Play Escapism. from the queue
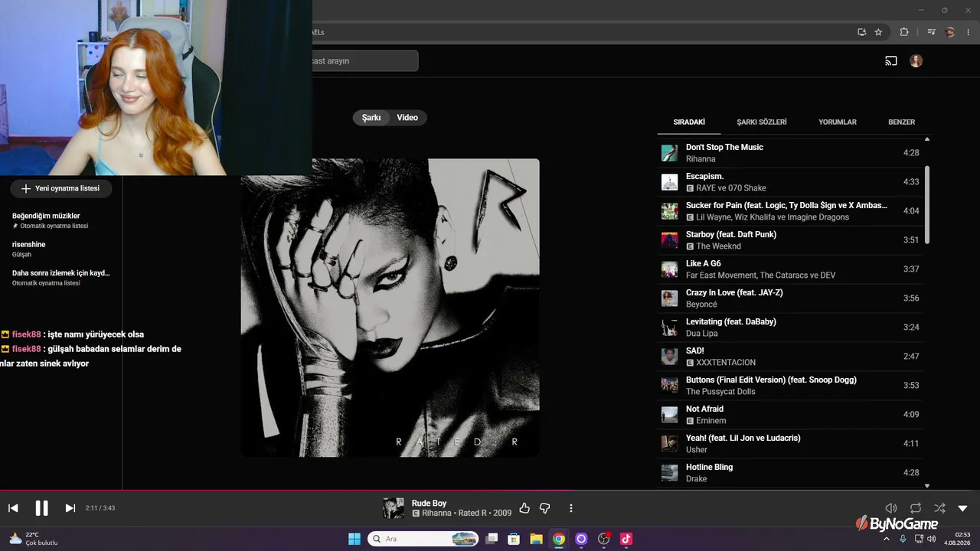980x551 pixels. click(790, 182)
